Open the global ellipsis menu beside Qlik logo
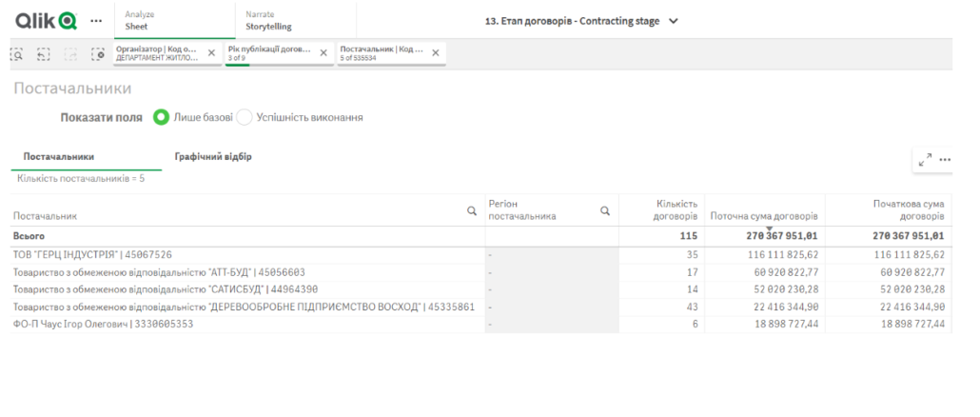 [x=95, y=21]
